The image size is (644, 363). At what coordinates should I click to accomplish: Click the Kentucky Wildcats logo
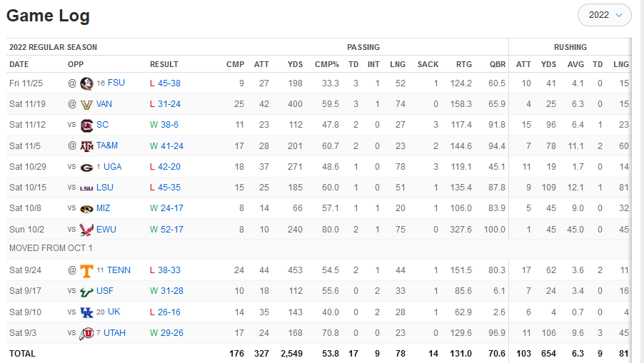point(87,312)
